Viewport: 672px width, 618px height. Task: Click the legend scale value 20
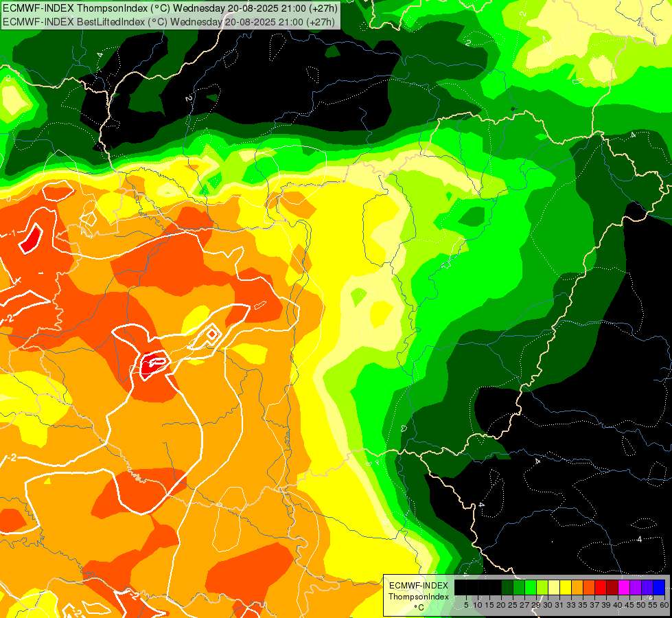pos(501,605)
